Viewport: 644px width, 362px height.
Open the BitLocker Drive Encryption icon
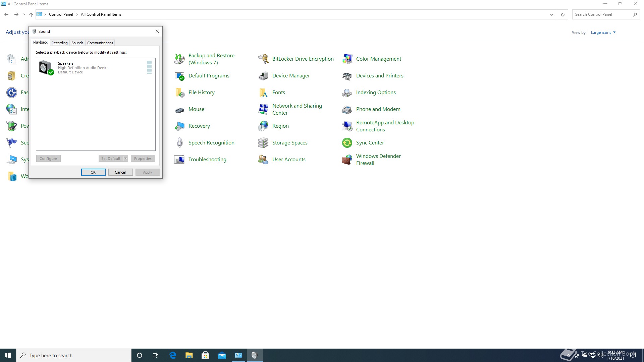coord(263,59)
